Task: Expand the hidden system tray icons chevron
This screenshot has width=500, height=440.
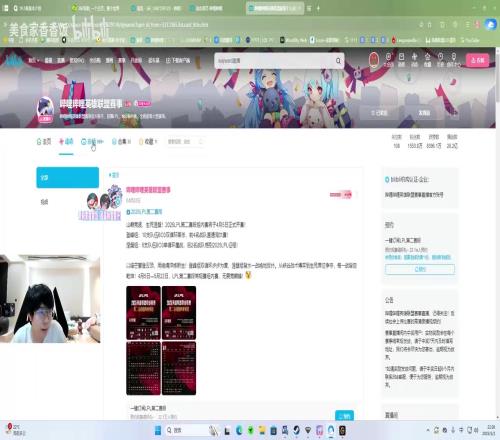Action: pos(428,430)
